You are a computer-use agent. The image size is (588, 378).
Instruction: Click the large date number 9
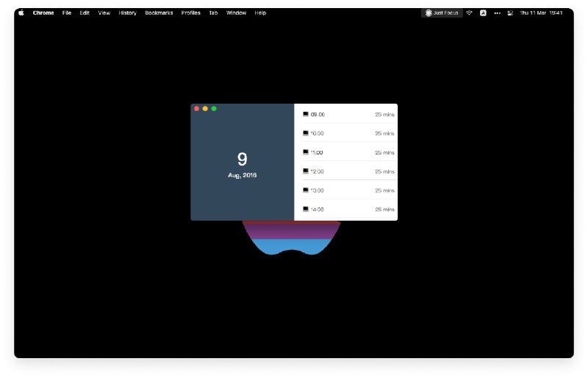(x=242, y=160)
